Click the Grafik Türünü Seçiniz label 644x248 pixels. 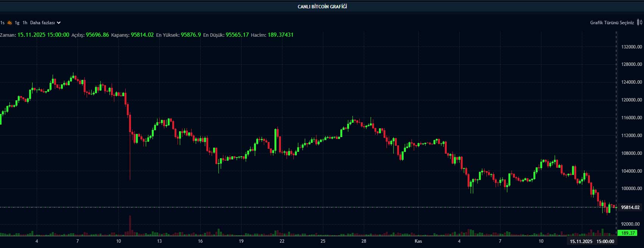pyautogui.click(x=612, y=23)
